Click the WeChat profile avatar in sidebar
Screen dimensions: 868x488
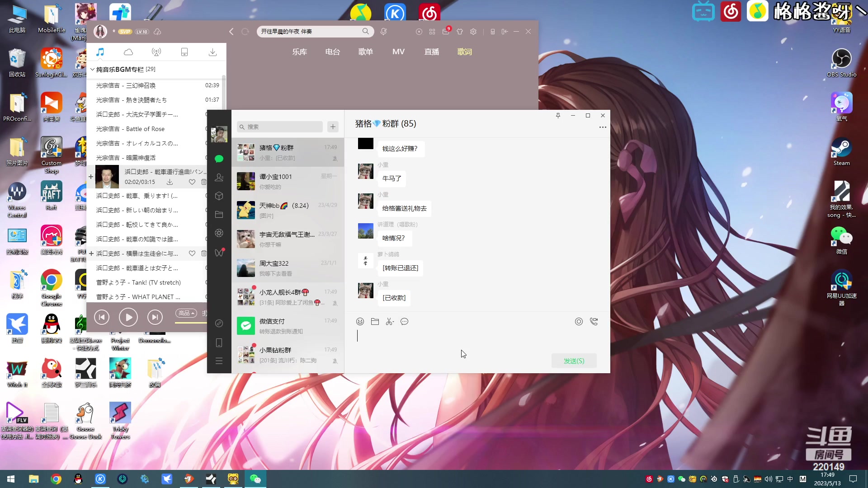click(219, 134)
